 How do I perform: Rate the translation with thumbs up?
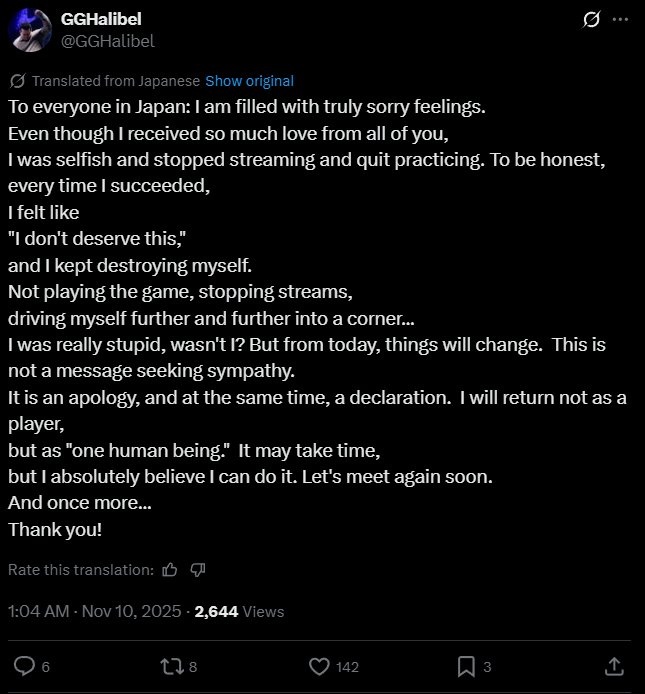(x=169, y=569)
